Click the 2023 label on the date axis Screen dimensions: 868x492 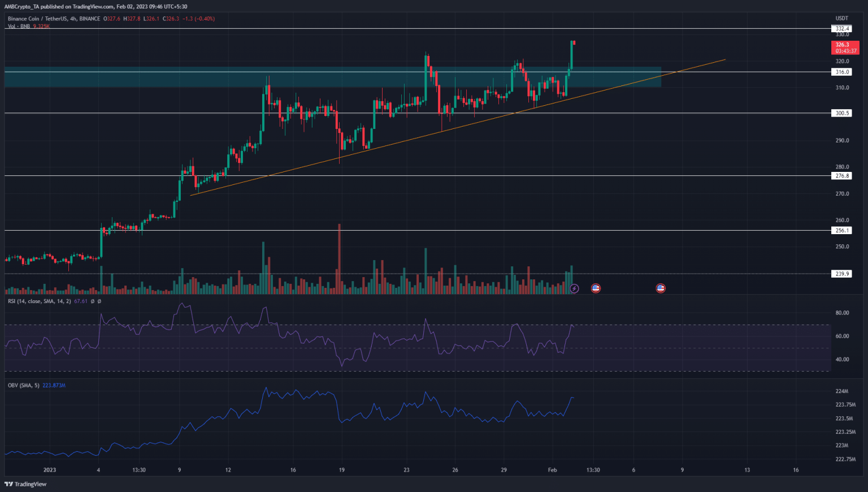(x=49, y=469)
